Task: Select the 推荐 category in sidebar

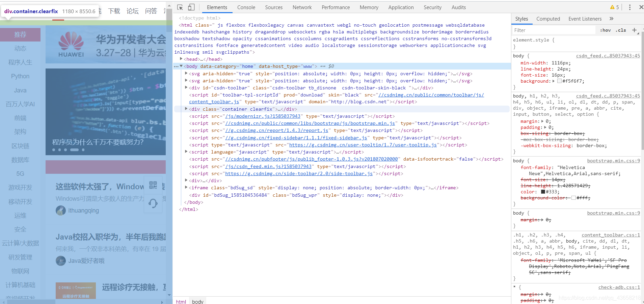Action: pos(20,35)
